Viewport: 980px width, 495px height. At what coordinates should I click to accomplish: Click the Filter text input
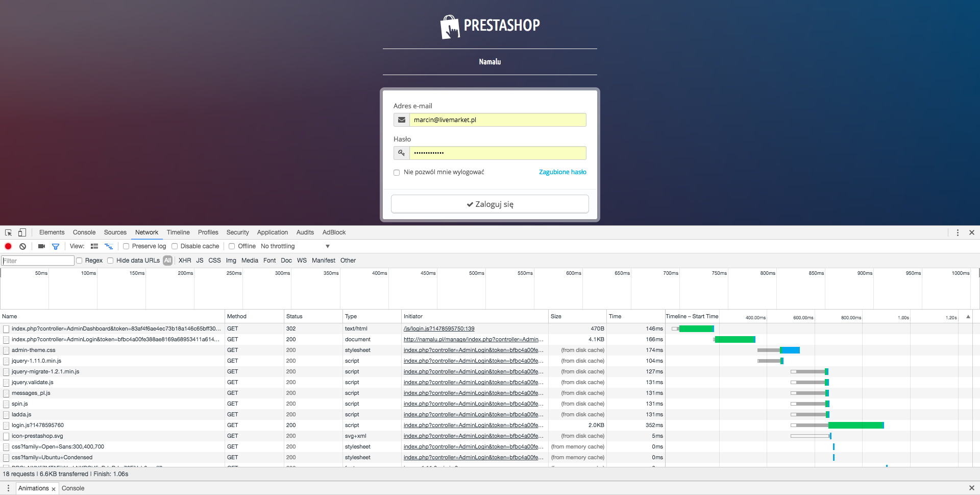coord(38,261)
